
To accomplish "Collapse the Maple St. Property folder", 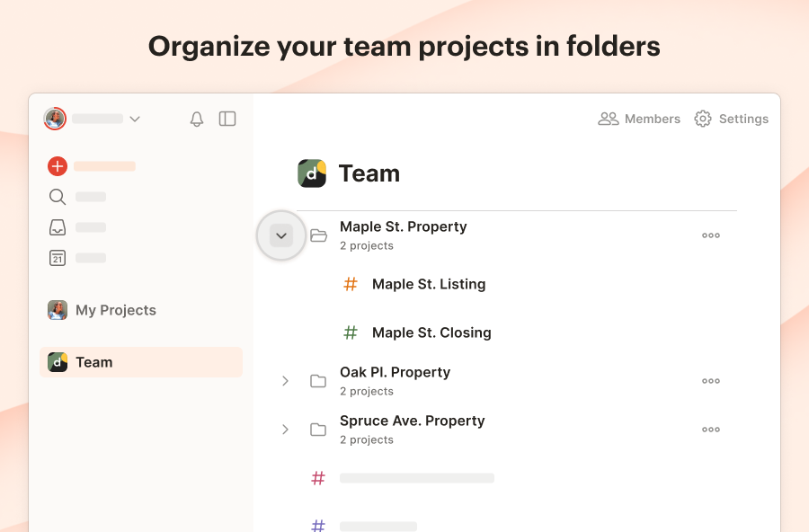I will pos(281,235).
